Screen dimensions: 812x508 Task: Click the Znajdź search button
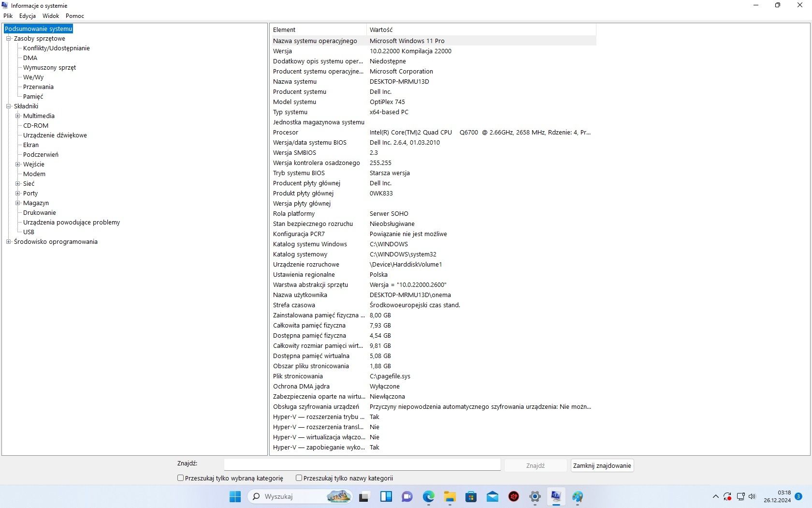pyautogui.click(x=536, y=465)
